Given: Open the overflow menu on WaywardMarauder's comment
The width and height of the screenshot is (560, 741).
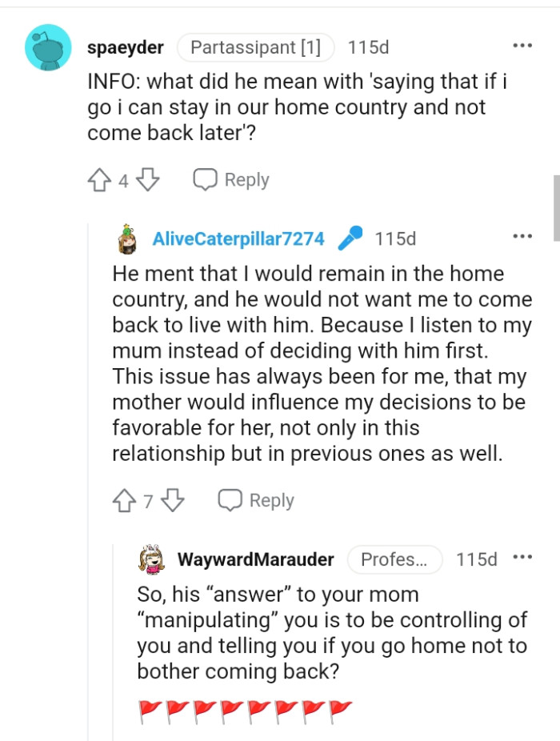Looking at the screenshot, I should click(522, 558).
